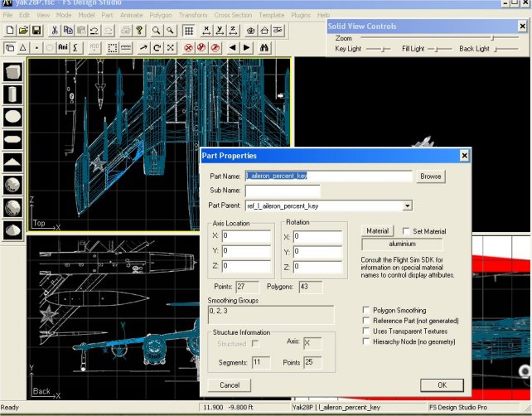Click the Save file toolbar icon

(36, 31)
